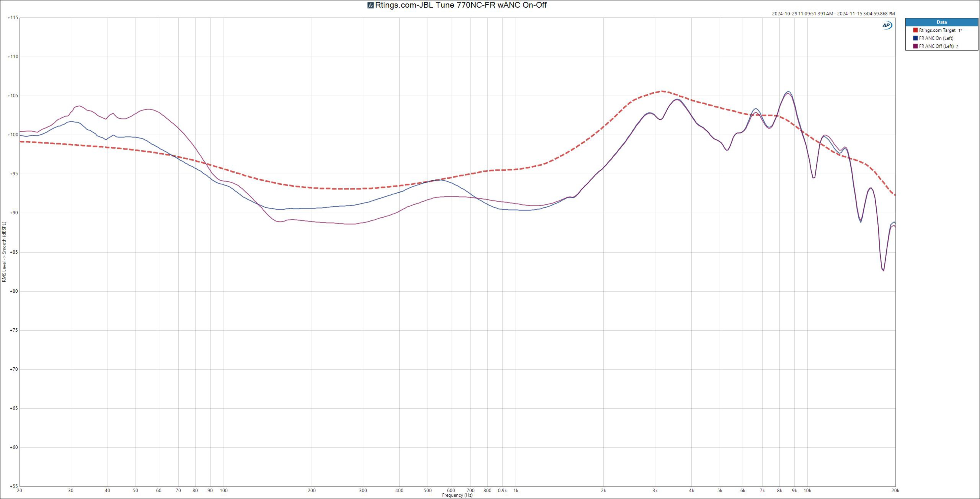The height and width of the screenshot is (499, 980).
Task: Click the 1k tick on the frequency axis
Action: (x=516, y=491)
